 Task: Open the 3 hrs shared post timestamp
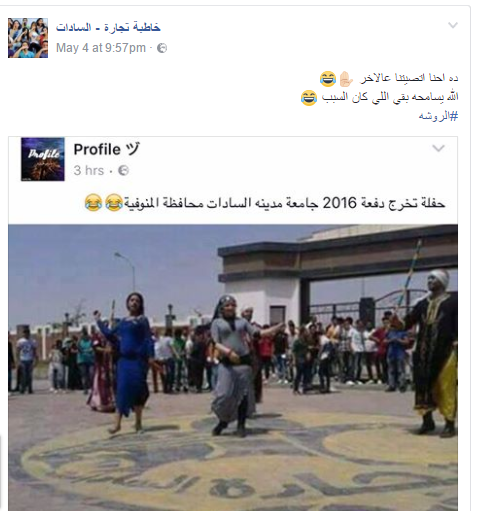point(89,171)
